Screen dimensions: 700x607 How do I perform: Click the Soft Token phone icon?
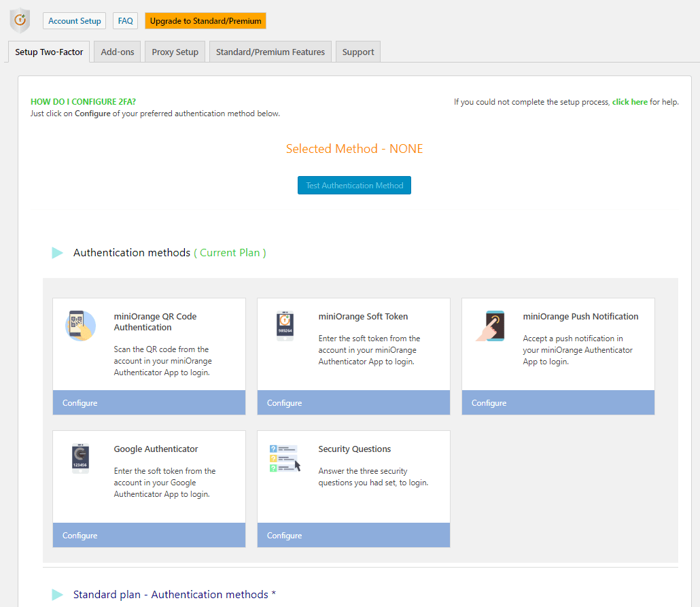(x=285, y=326)
